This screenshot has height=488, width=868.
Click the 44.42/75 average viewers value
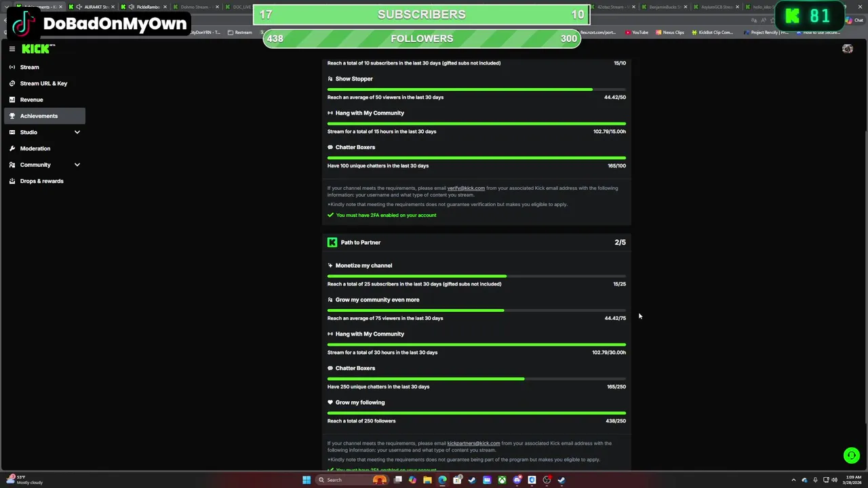coord(615,318)
